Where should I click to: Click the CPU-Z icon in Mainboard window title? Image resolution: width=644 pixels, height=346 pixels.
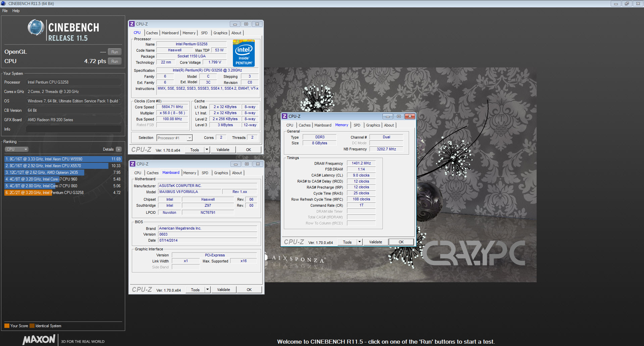(133, 164)
